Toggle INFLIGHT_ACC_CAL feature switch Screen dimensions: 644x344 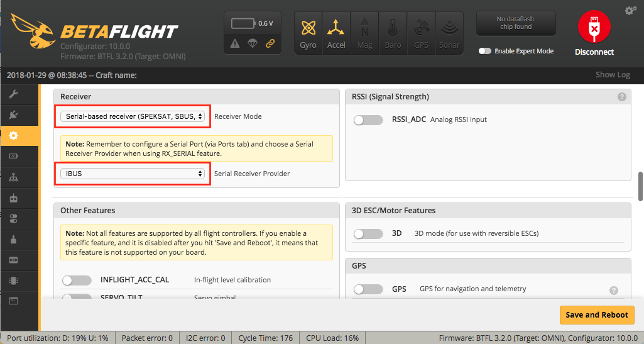[x=77, y=280]
